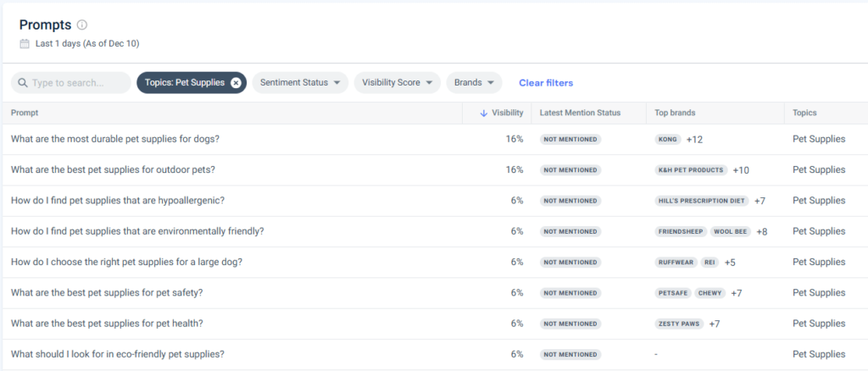The image size is (868, 371).
Task: Type in the search input field
Action: pos(78,83)
